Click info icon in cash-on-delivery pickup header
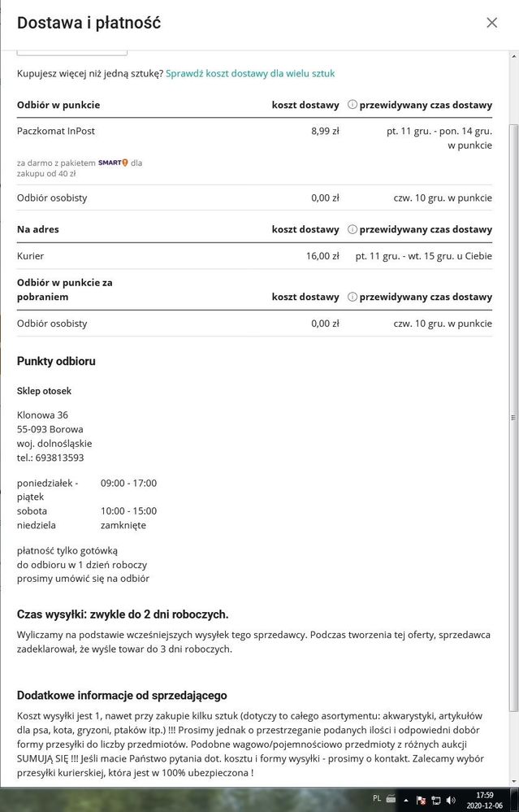 [352, 297]
